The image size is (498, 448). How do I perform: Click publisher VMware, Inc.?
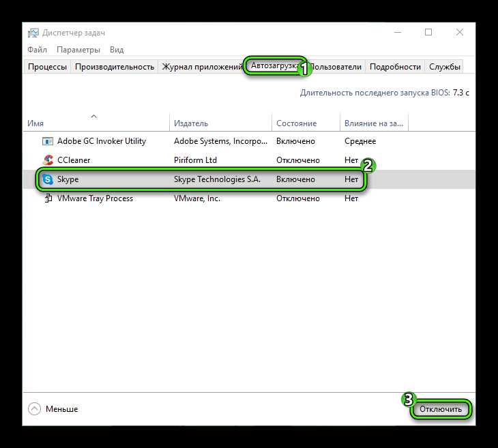pos(197,198)
